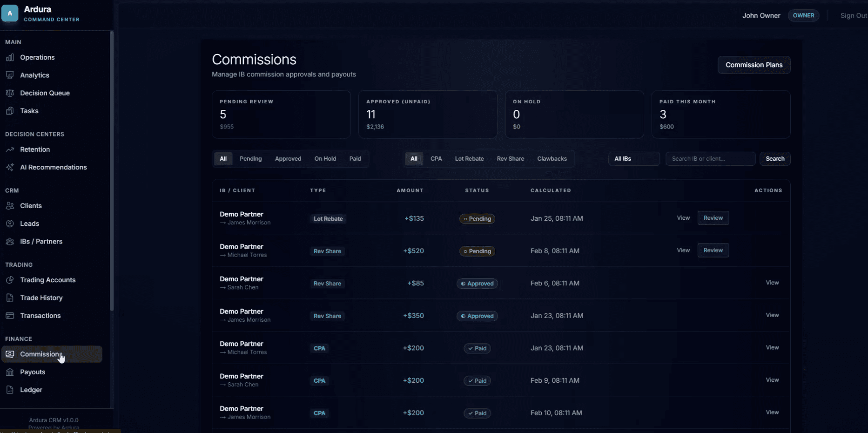Screen dimensions: 868x433
Task: Click the AI Recommendations sparkle icon
Action: pos(10,167)
